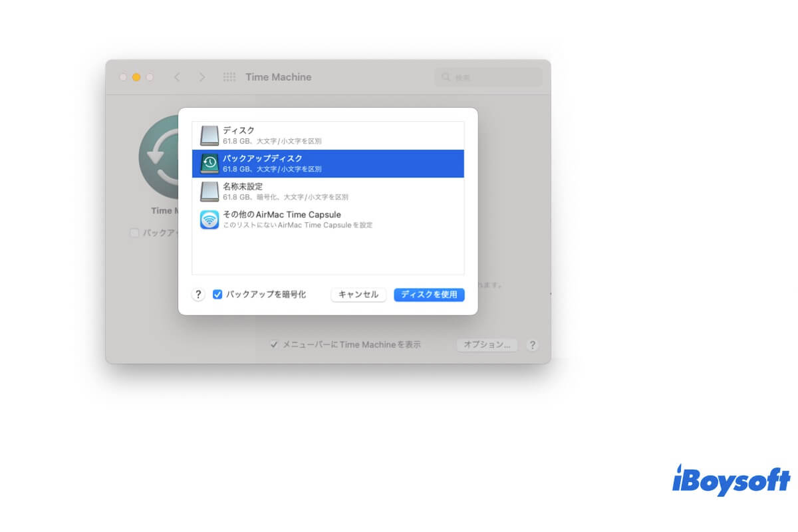Viewport: 798px width, 532px height.
Task: Click the forward navigation chevron
Action: pos(202,77)
